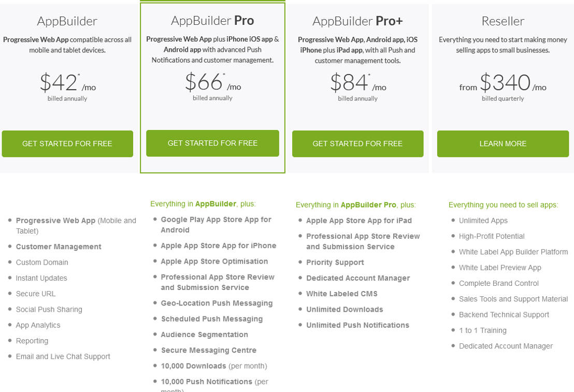Select Geo-Location Push Messaging feature
The height and width of the screenshot is (392, 574).
217,303
